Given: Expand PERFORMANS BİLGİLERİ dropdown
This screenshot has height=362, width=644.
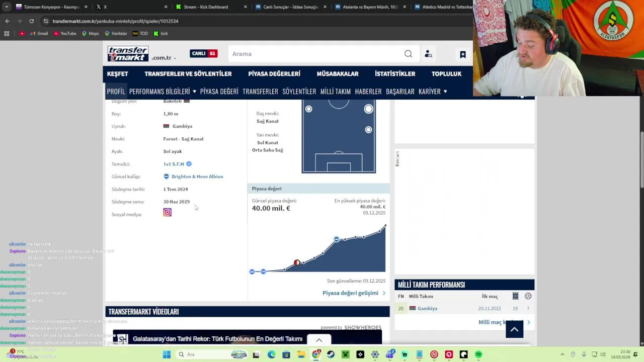Looking at the screenshot, I should (163, 91).
